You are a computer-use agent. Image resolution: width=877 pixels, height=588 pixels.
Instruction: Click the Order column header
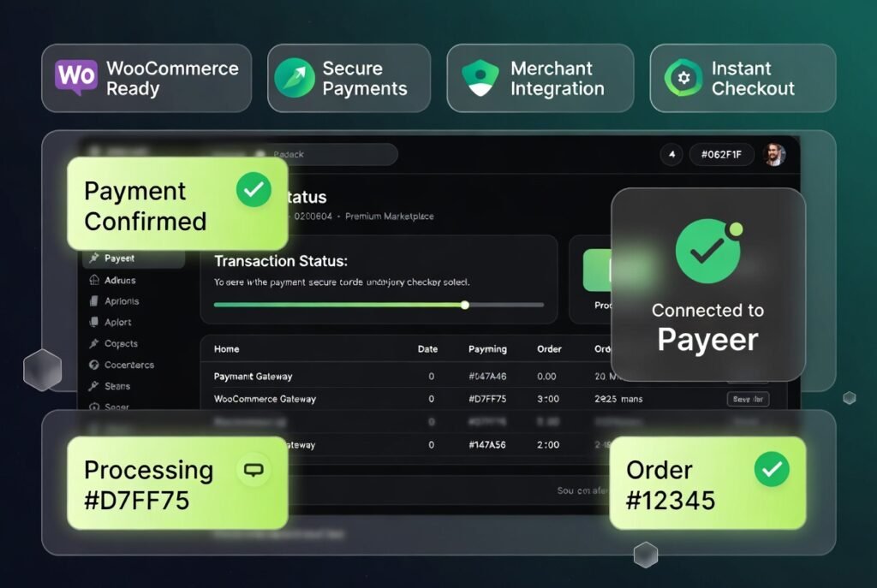pos(549,348)
